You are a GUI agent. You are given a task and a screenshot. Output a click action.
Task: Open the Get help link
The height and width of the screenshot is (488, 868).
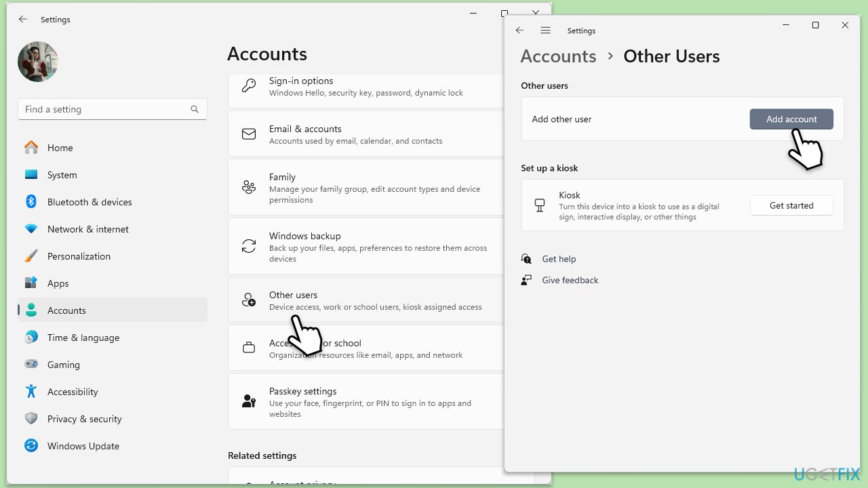point(559,259)
